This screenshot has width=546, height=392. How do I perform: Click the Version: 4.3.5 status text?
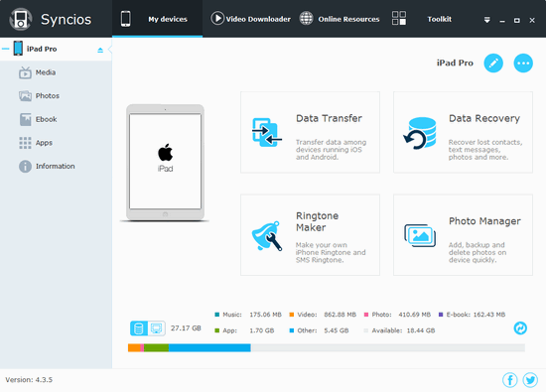coord(29,380)
